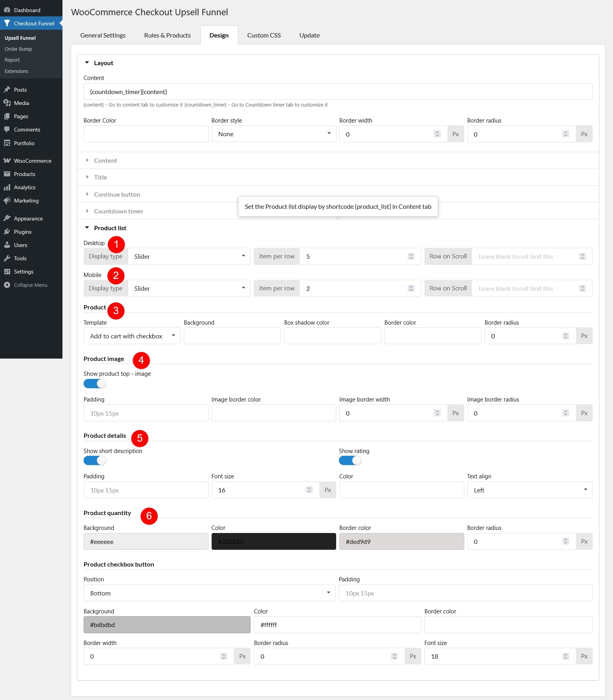Toggle Show product top - image switch
613x700 pixels.
pos(94,384)
